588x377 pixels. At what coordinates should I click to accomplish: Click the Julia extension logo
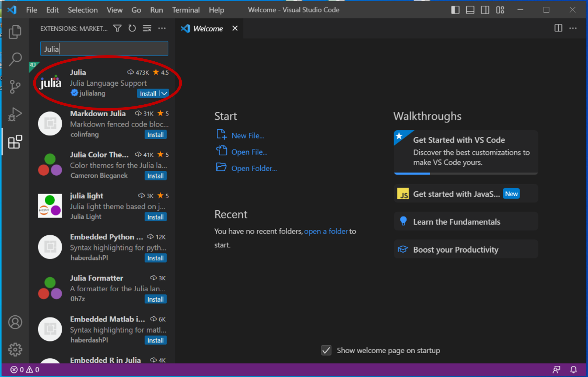(50, 82)
